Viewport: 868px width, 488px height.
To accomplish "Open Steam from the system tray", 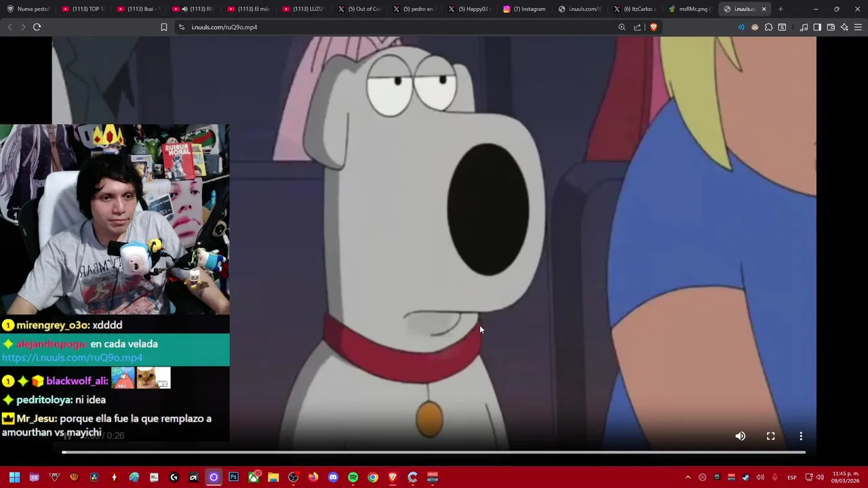I will coord(745,477).
